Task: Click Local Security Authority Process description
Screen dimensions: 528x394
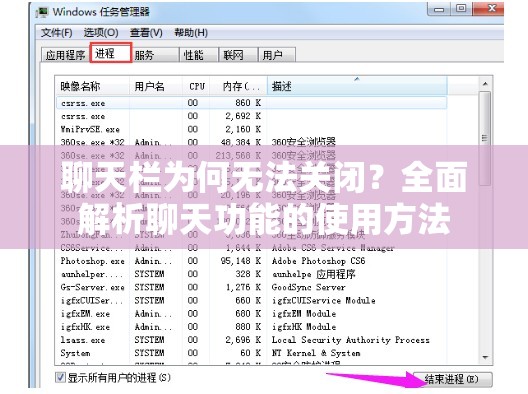Action: (351, 340)
